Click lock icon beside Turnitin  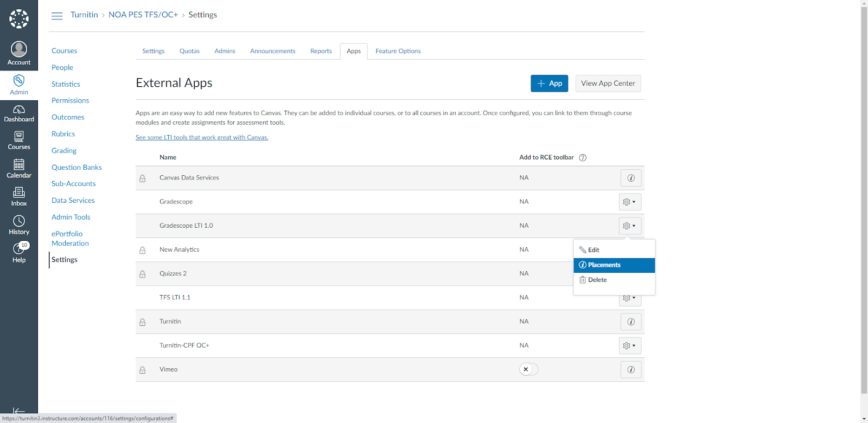(x=143, y=322)
